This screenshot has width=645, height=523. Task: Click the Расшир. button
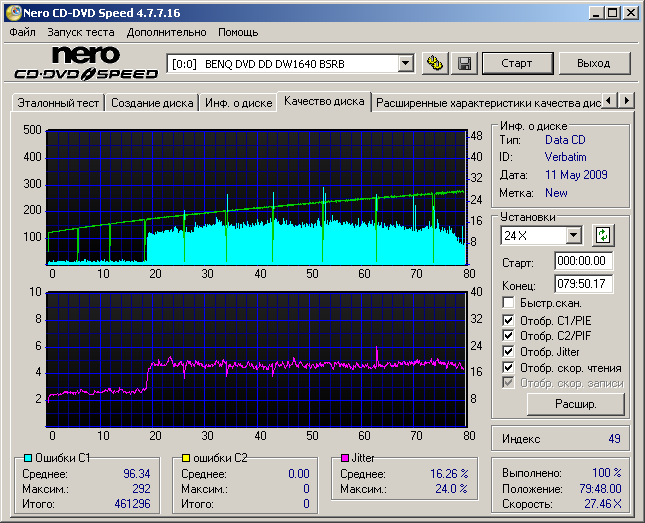pyautogui.click(x=575, y=404)
